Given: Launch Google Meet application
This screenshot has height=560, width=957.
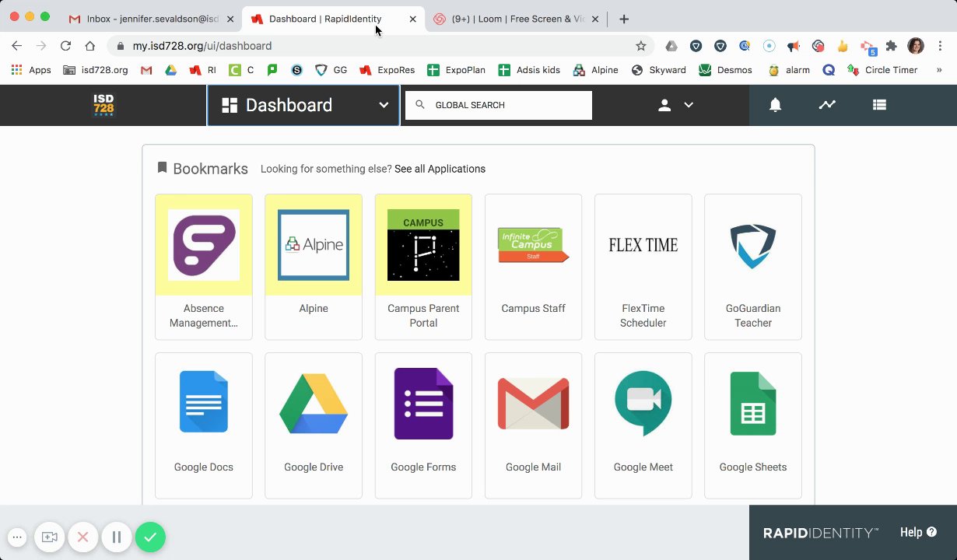Looking at the screenshot, I should tap(643, 425).
